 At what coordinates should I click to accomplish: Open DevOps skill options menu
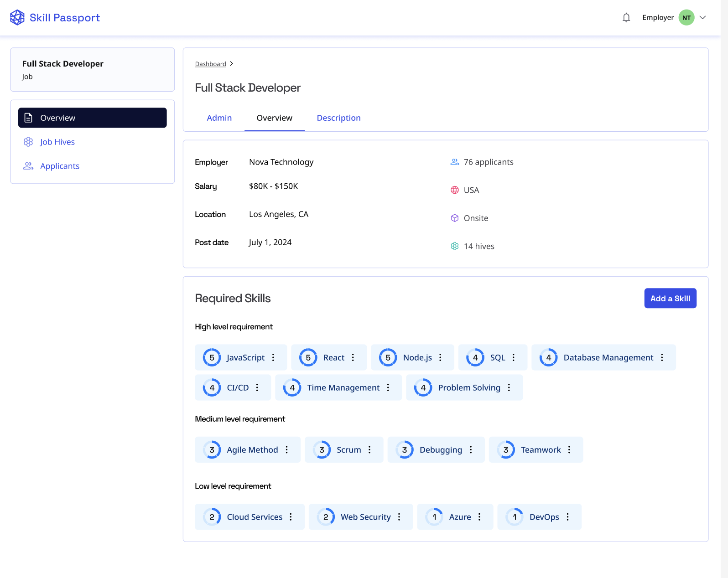point(567,517)
